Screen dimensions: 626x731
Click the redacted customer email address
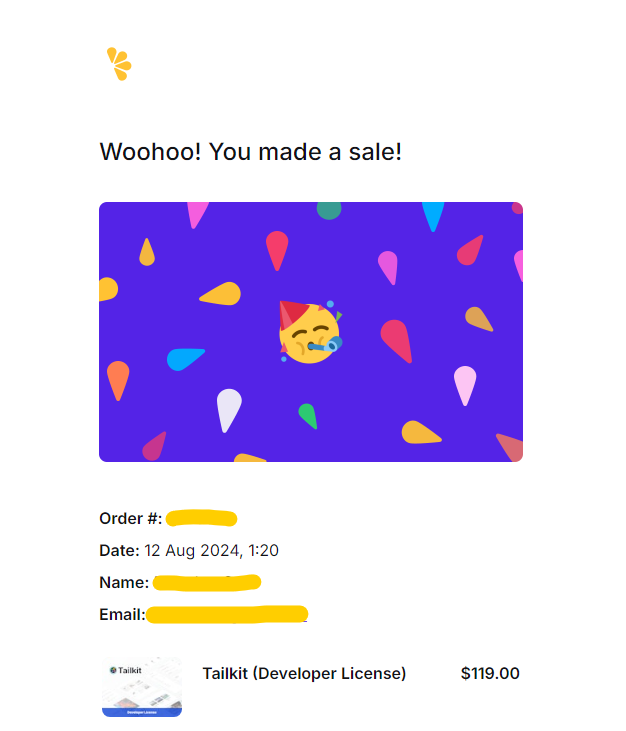coord(226,614)
